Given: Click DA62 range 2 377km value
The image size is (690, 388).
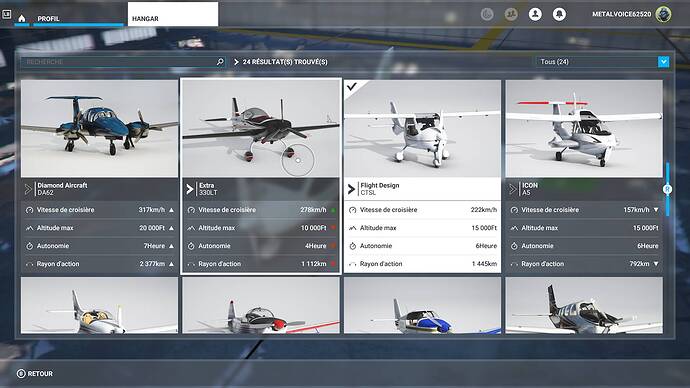Looking at the screenshot, I should 152,264.
